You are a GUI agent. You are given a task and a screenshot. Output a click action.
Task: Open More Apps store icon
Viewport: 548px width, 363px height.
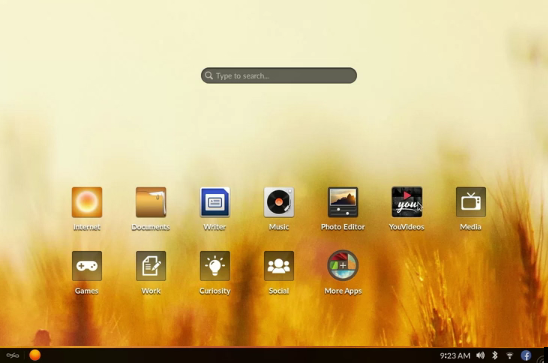point(343,266)
